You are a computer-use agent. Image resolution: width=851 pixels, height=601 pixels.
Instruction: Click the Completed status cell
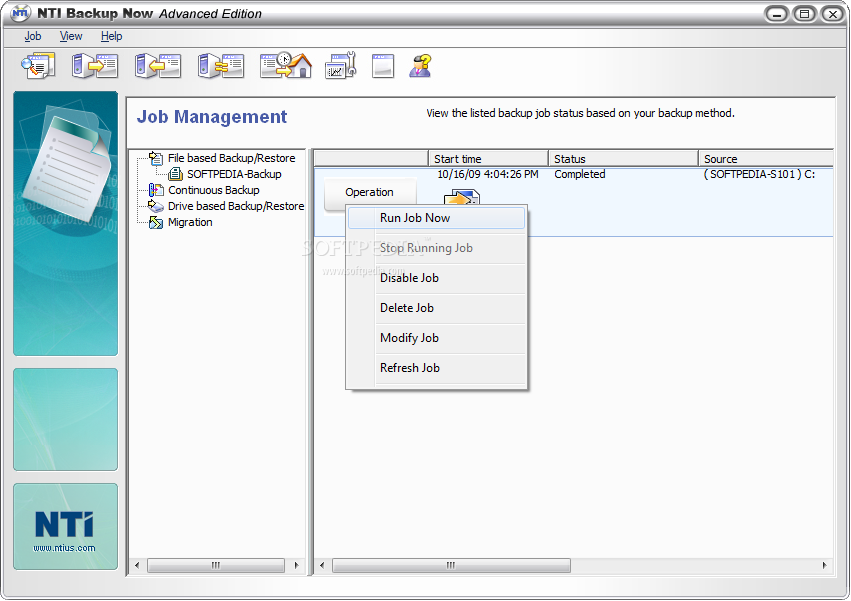click(580, 174)
